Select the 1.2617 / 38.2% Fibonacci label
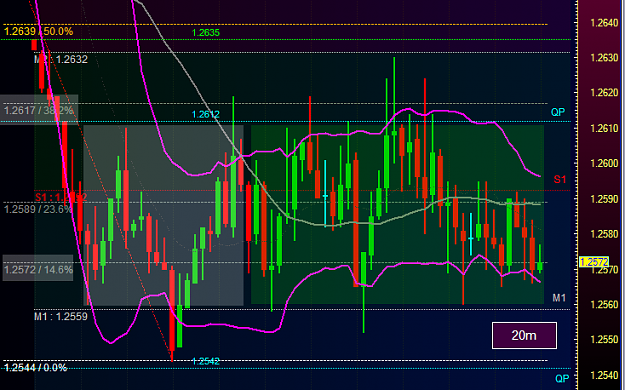The width and height of the screenshot is (625, 390). 39,110
